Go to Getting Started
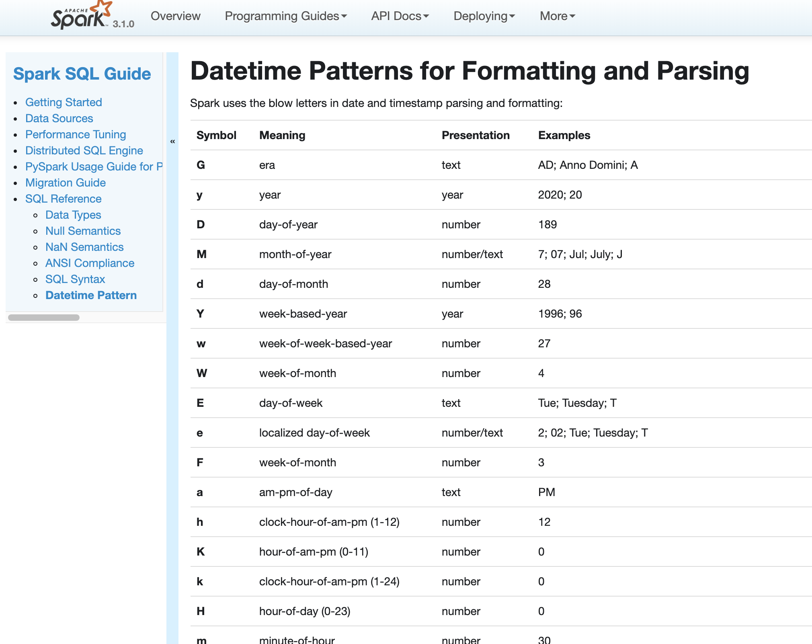This screenshot has height=644, width=812. coord(64,102)
